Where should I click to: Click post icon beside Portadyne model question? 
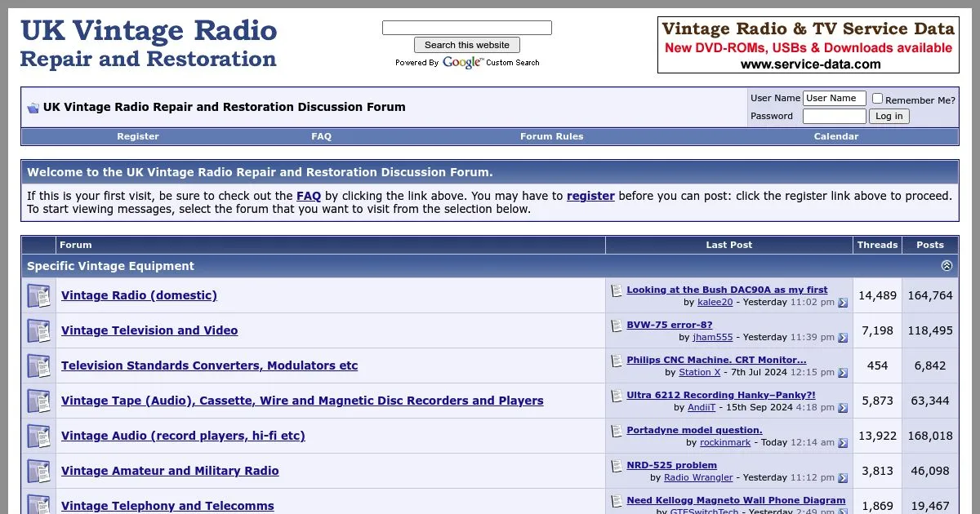click(x=617, y=430)
